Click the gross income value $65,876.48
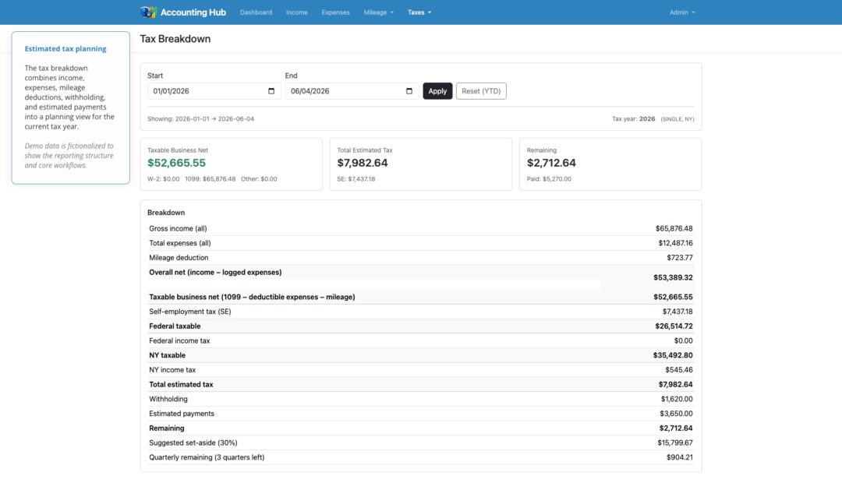The height and width of the screenshot is (504, 842). pos(674,229)
